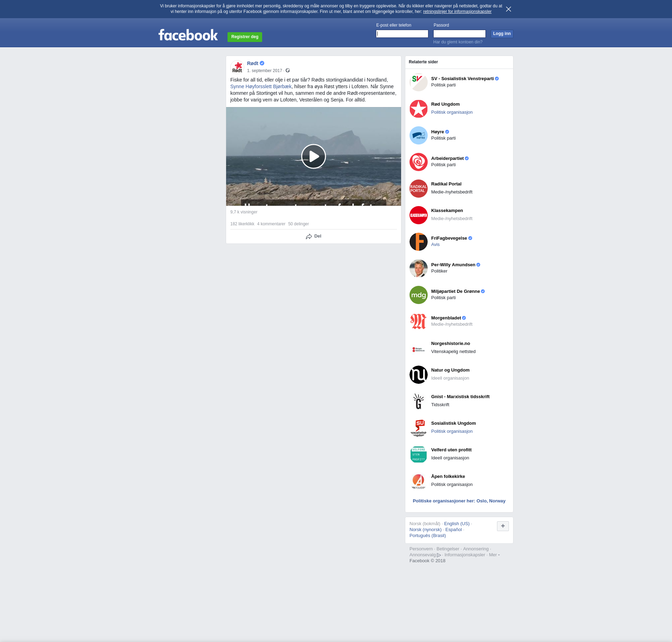
Task: Focus the E-post eller telefon field
Action: coord(402,34)
